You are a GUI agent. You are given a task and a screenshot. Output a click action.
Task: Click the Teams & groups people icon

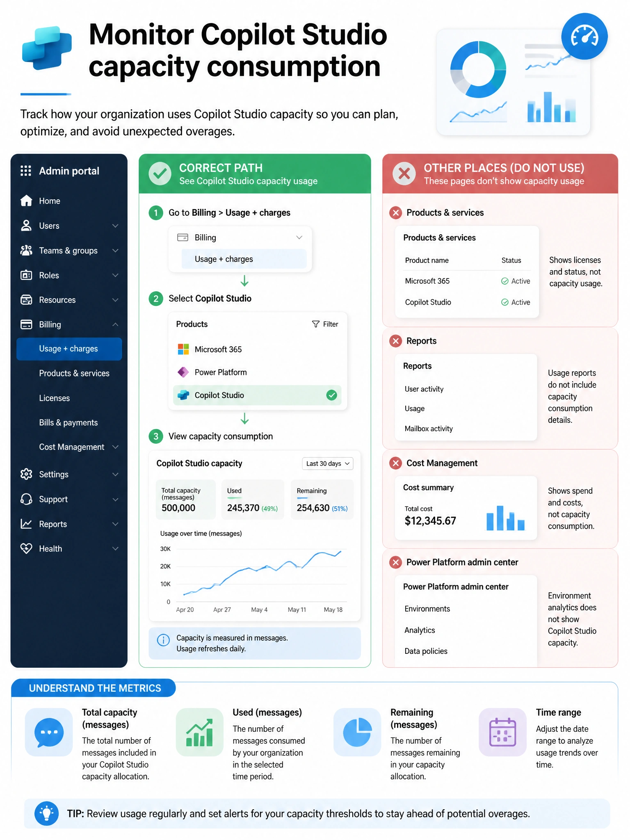pos(26,250)
